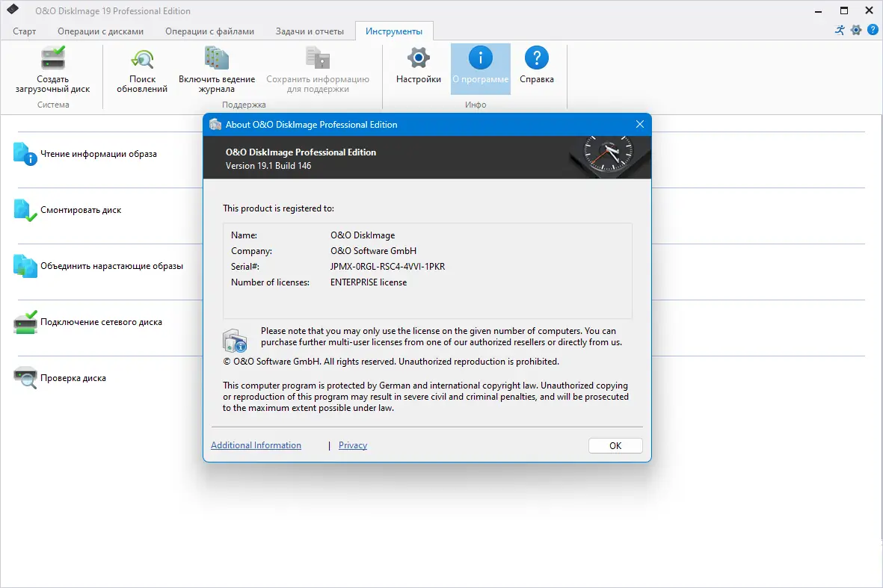
Task: Open Справка help icon in ribbon
Action: click(537, 58)
